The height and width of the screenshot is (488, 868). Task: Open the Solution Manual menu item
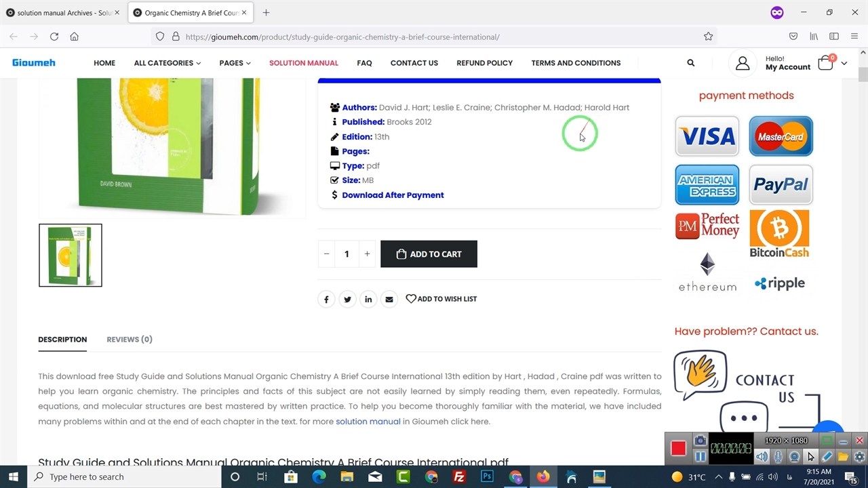click(304, 63)
